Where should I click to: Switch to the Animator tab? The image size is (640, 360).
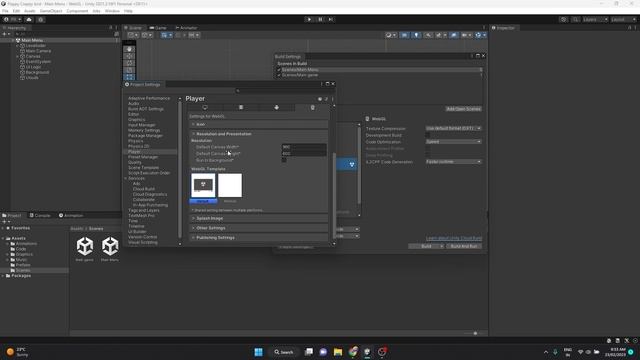[187, 28]
